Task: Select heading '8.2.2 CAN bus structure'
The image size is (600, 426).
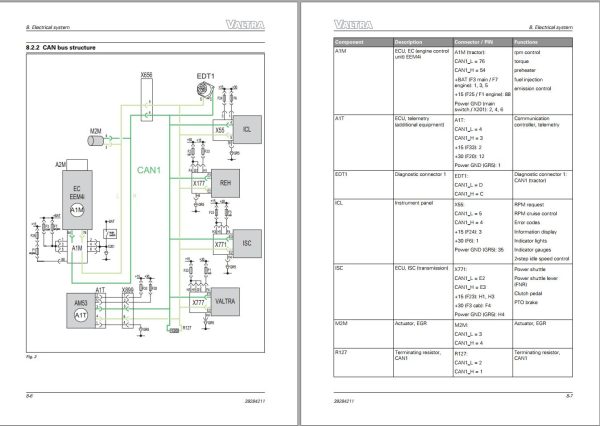Action: pos(60,47)
